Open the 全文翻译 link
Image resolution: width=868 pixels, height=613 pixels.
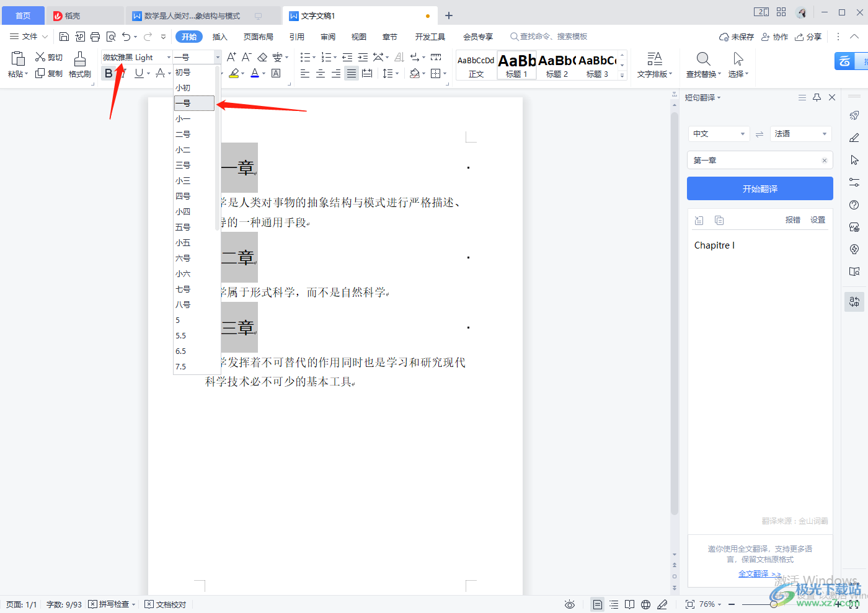[759, 574]
